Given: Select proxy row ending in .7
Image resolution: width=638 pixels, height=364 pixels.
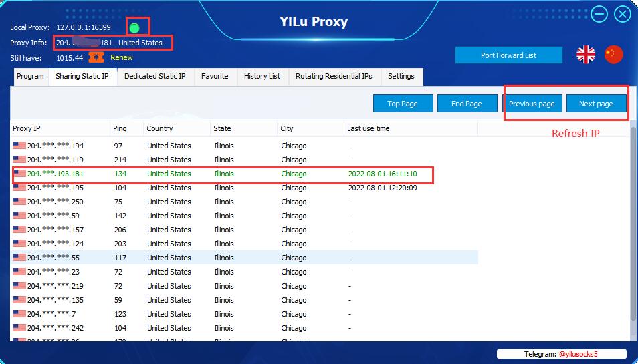Looking at the screenshot, I should click(244, 314).
